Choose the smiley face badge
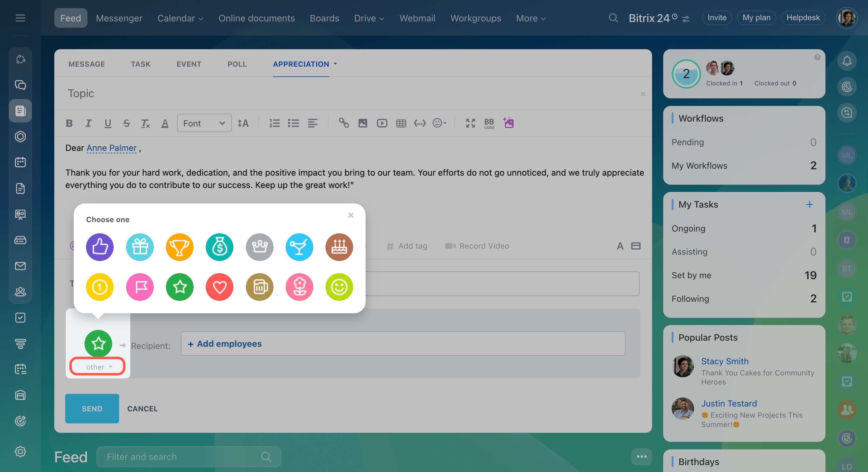868x472 pixels. coord(339,287)
